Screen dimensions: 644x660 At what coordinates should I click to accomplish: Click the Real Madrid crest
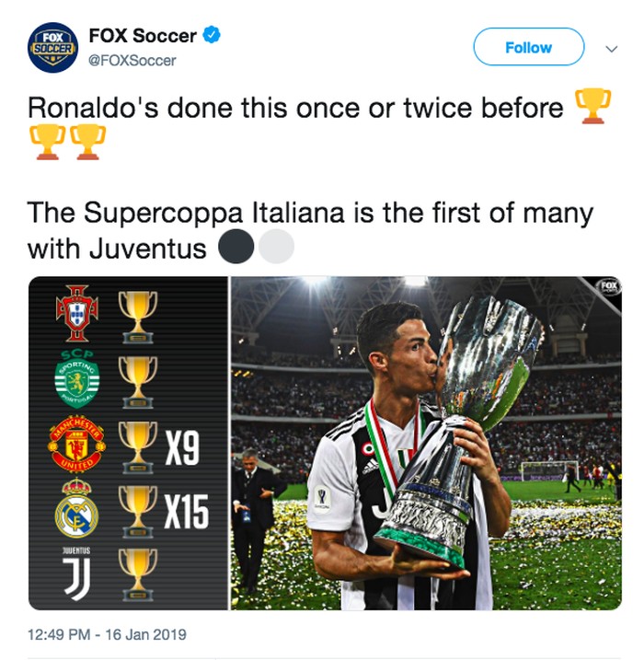coord(76,510)
